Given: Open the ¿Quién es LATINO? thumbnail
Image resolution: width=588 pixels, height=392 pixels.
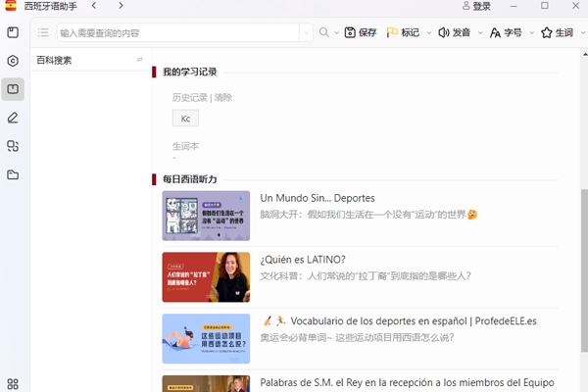Looking at the screenshot, I should tap(206, 277).
